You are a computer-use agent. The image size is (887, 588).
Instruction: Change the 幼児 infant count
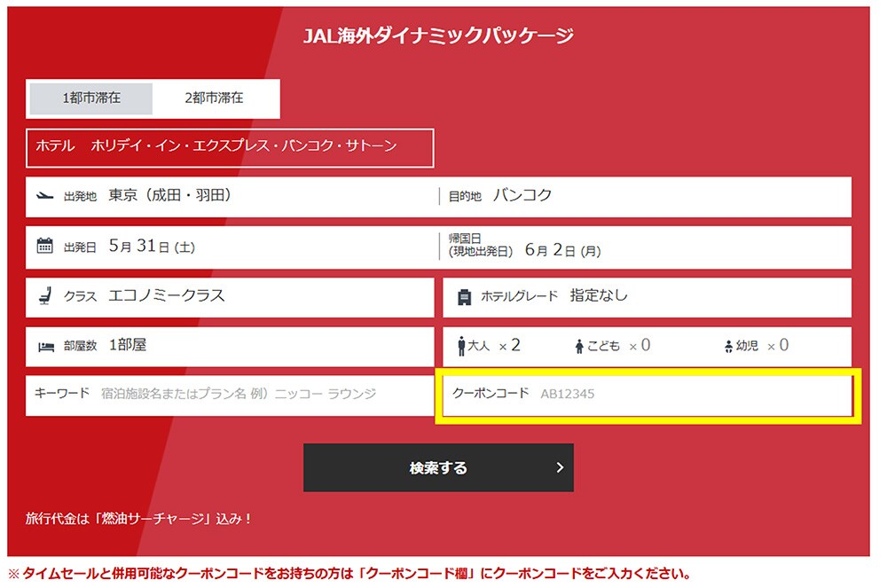(x=757, y=346)
